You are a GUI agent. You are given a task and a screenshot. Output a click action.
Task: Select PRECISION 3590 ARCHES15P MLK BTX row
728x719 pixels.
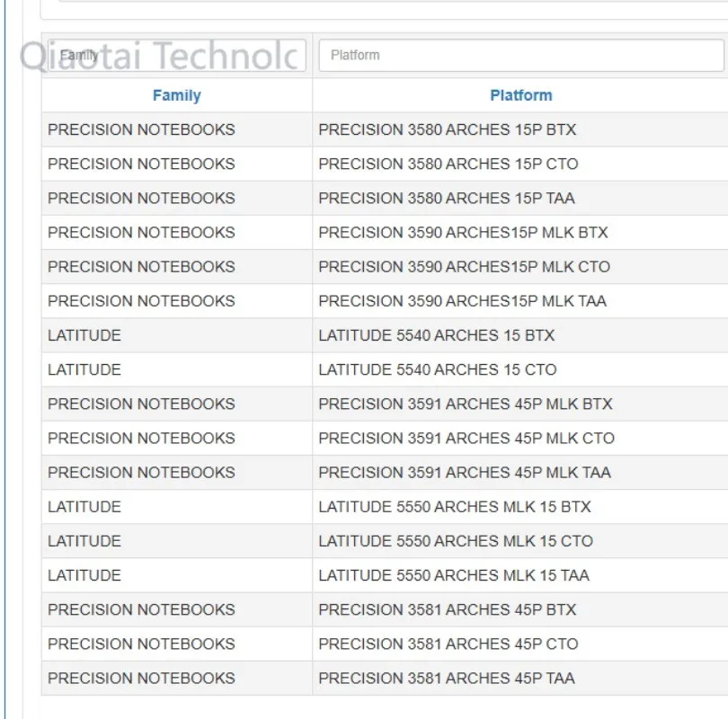click(385, 233)
